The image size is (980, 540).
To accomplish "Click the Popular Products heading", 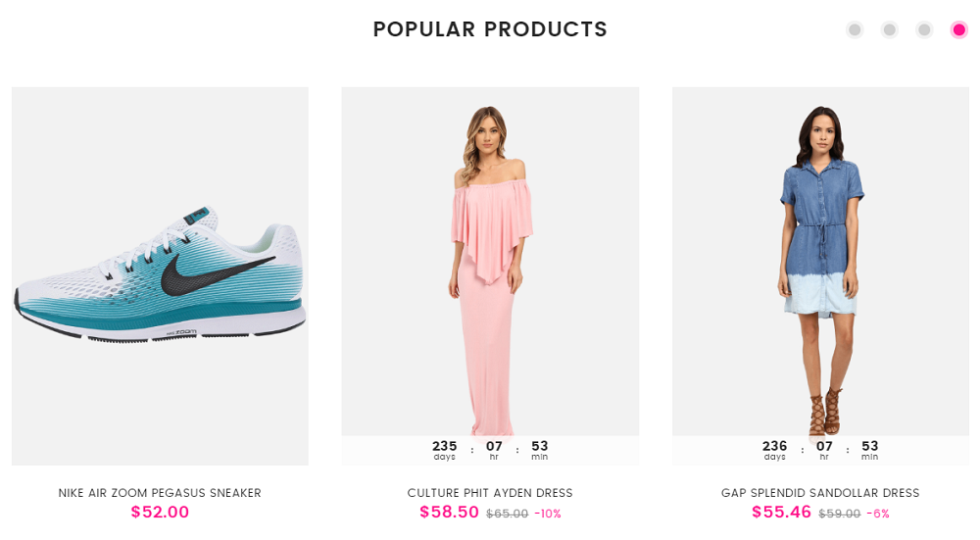I will pos(490,29).
